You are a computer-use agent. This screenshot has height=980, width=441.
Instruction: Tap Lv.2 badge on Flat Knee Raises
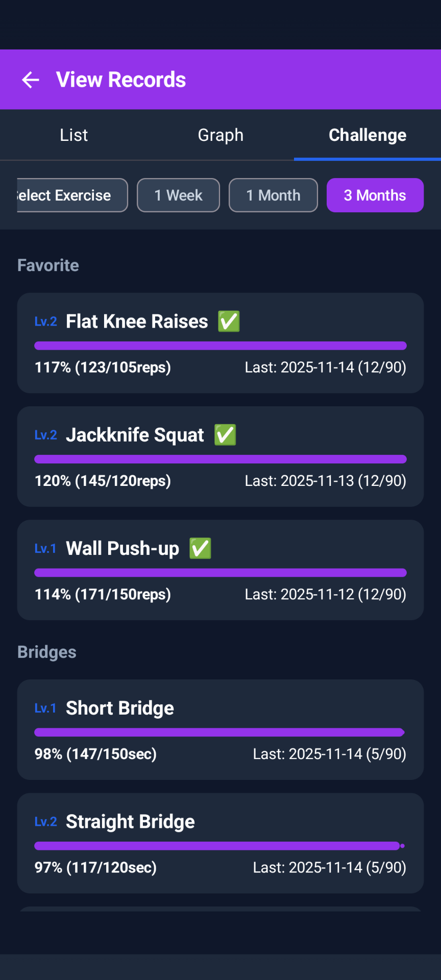(x=46, y=322)
